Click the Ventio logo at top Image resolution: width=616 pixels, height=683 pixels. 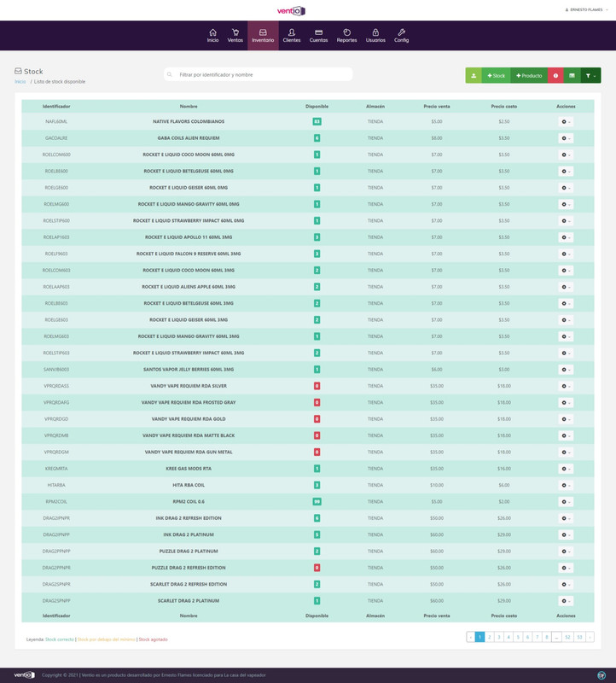click(x=291, y=10)
